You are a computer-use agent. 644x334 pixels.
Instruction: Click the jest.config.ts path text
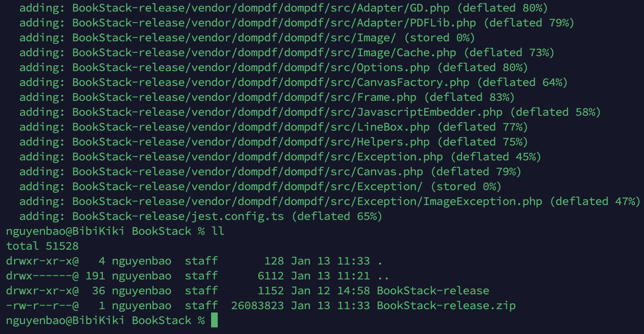(238, 216)
